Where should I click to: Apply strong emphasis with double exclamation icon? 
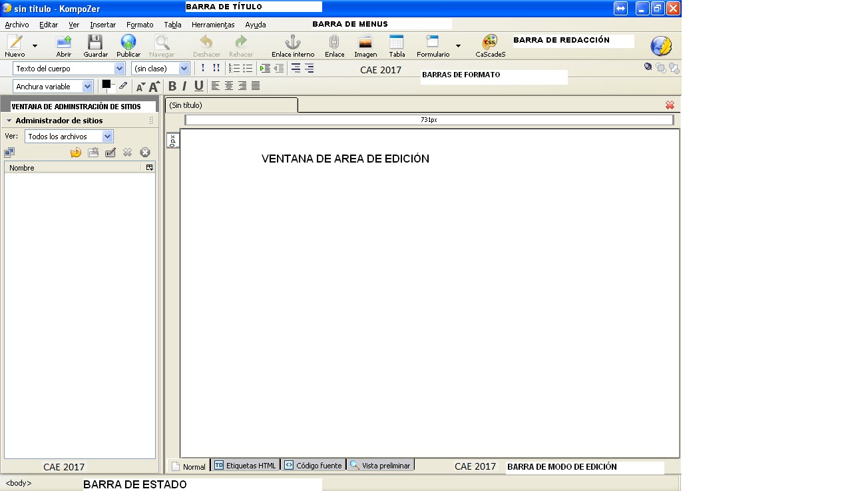tap(216, 68)
